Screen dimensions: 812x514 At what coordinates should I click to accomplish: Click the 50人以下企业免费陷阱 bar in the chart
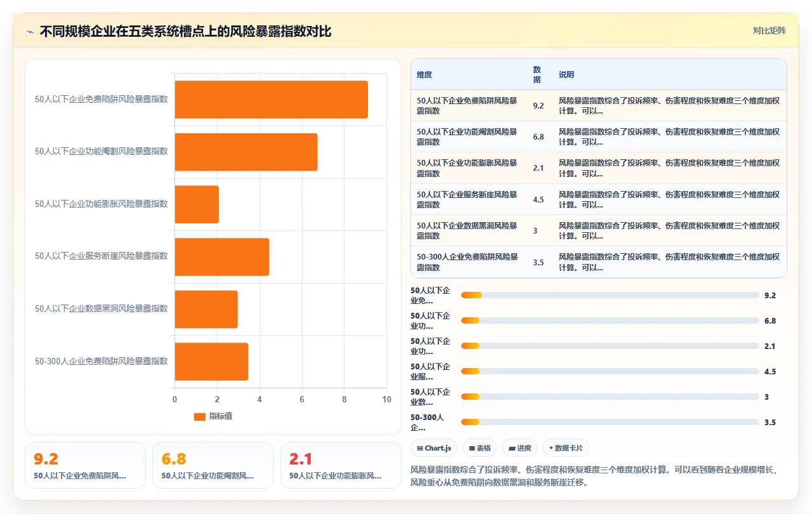tap(272, 99)
